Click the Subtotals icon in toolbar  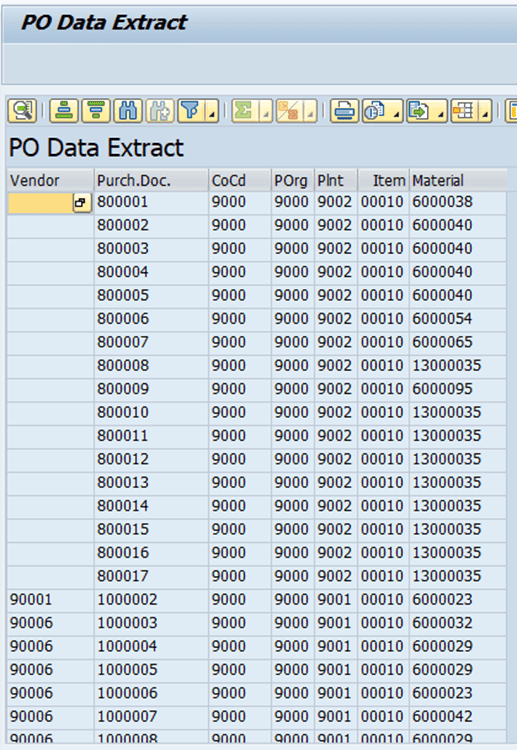click(289, 111)
